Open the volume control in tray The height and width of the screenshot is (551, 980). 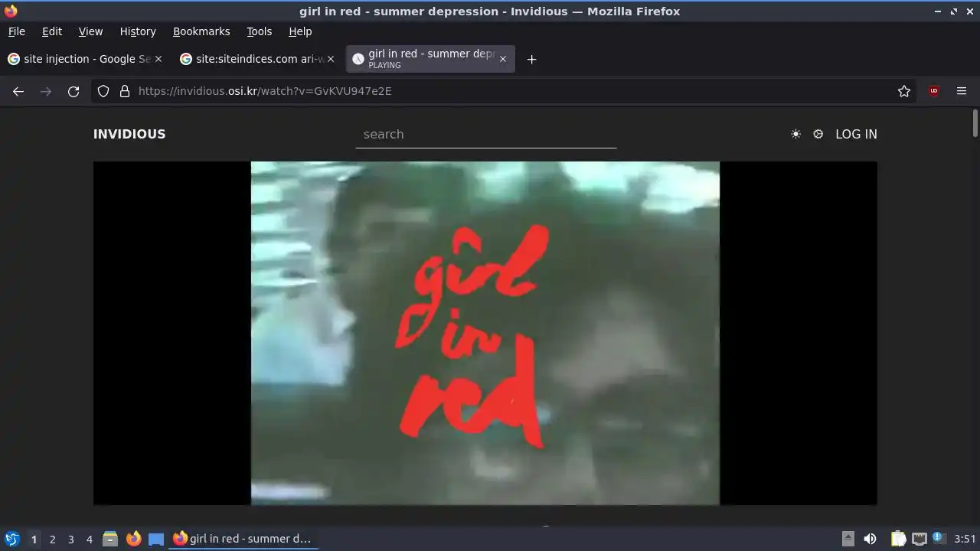point(870,539)
